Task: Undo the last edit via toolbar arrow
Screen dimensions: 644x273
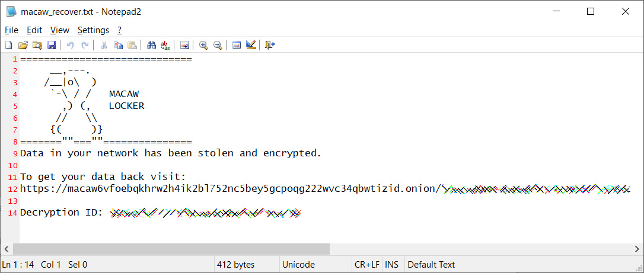Action: pos(70,45)
